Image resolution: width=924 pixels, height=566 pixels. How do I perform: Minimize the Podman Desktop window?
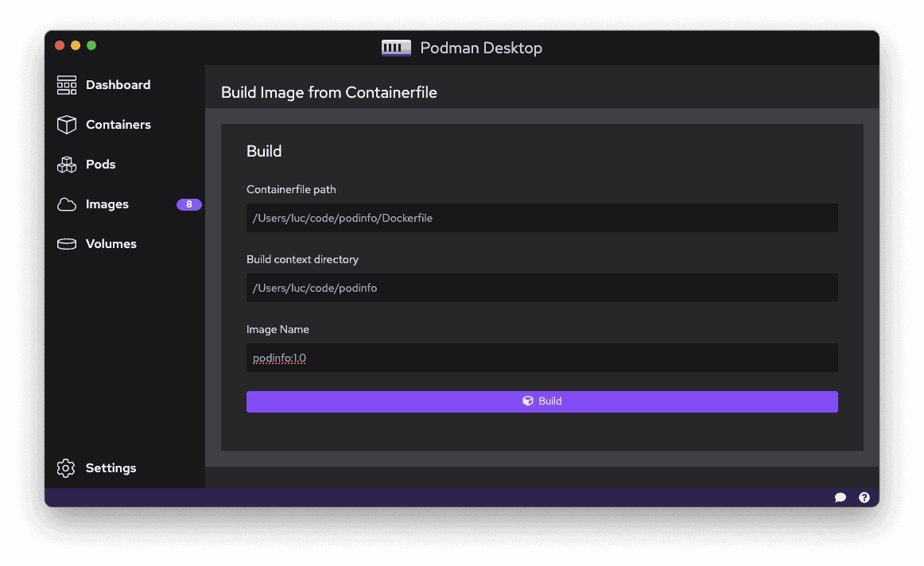click(76, 45)
